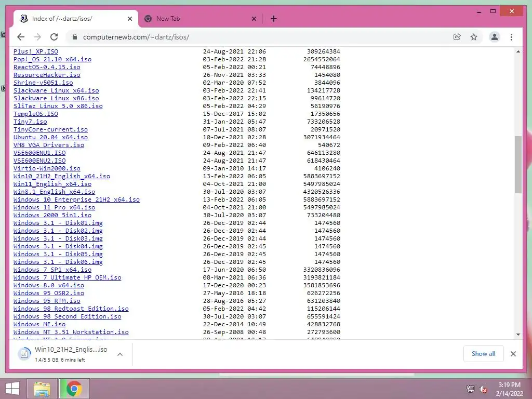Download Slackware Linux x86.iso
Screen dimensions: 532x399
56,98
